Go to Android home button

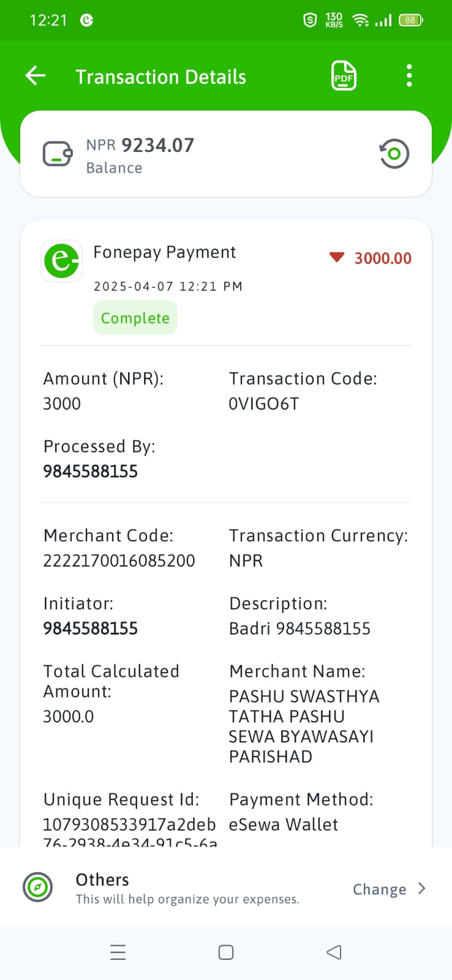(x=226, y=952)
